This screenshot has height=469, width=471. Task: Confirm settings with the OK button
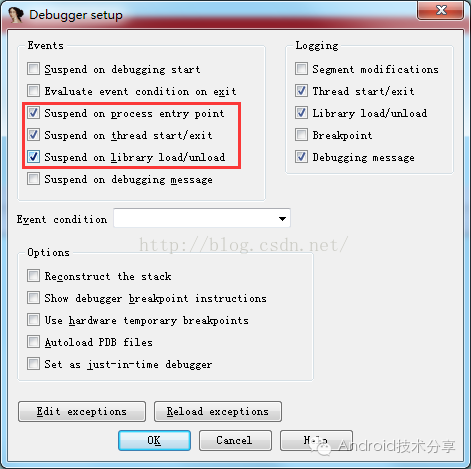click(x=154, y=440)
